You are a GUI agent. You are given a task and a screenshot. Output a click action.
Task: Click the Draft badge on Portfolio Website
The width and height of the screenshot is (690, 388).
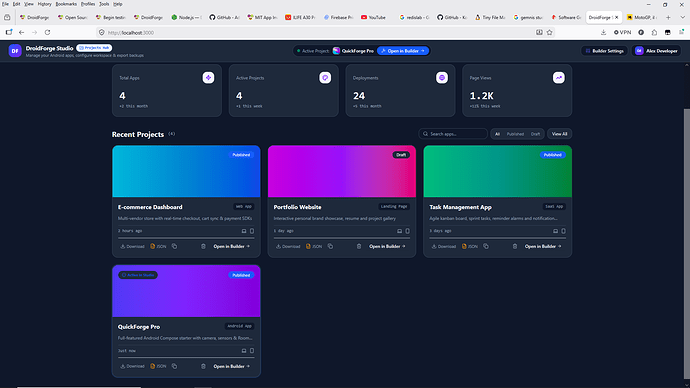(401, 155)
